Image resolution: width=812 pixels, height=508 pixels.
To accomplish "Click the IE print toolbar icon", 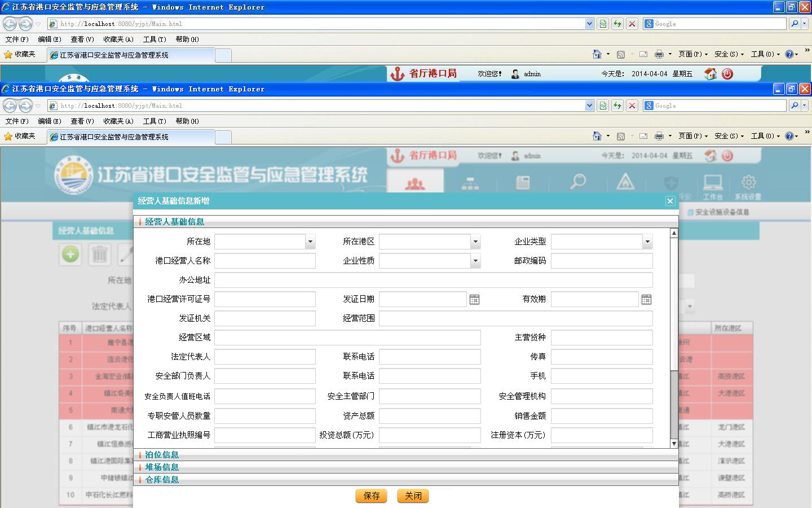I will (x=659, y=136).
